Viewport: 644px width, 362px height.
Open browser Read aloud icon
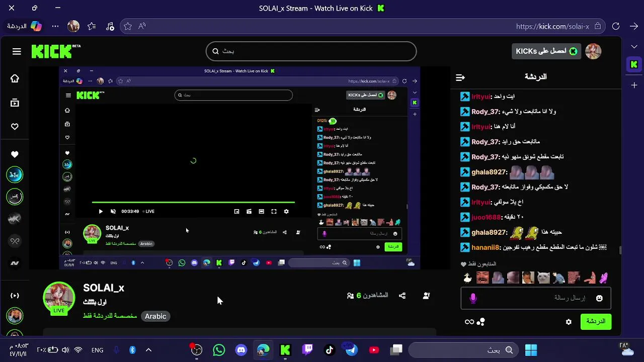(142, 26)
